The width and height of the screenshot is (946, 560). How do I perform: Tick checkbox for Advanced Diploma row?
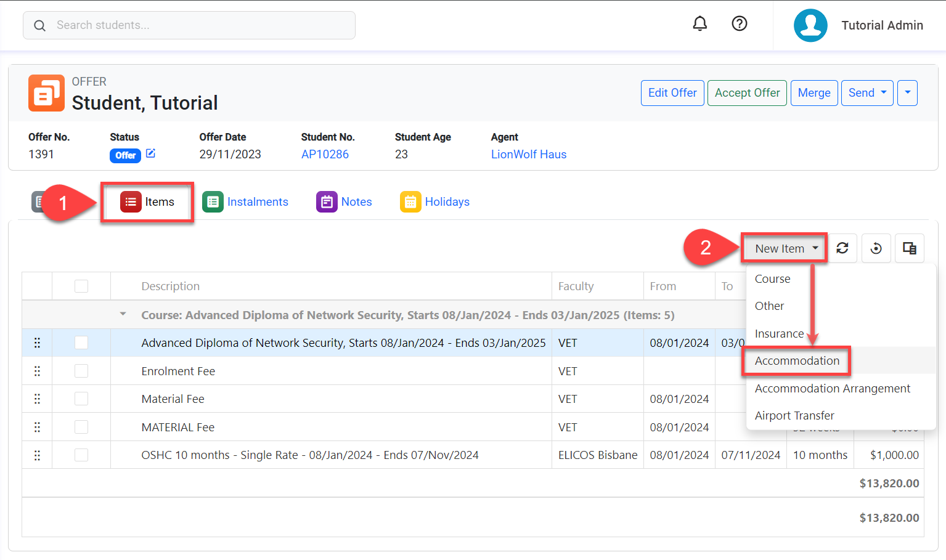click(81, 343)
